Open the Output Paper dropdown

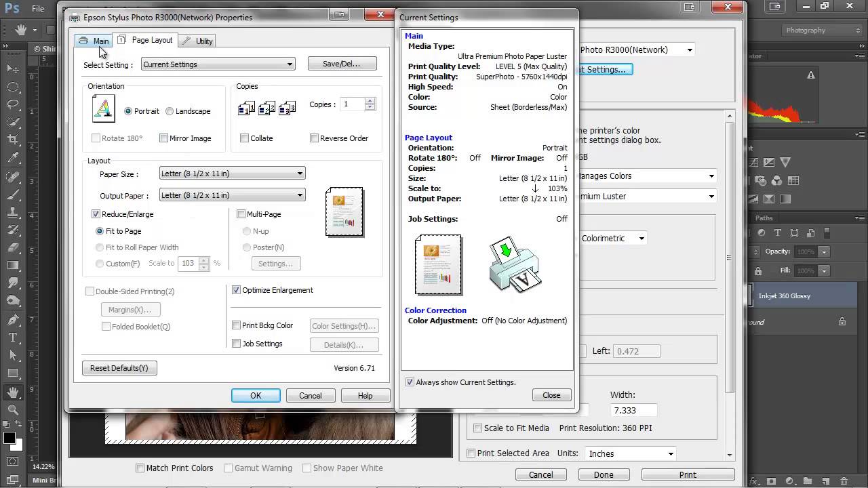click(233, 195)
